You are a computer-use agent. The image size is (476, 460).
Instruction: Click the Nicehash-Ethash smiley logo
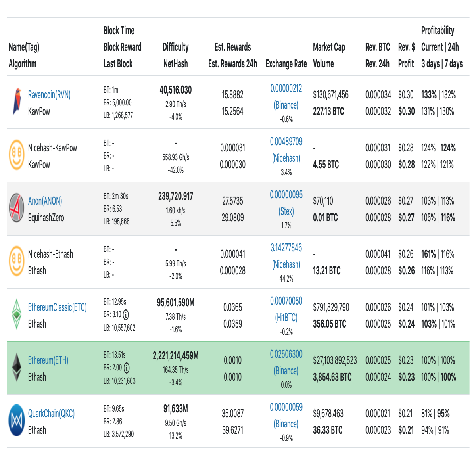coord(17,261)
